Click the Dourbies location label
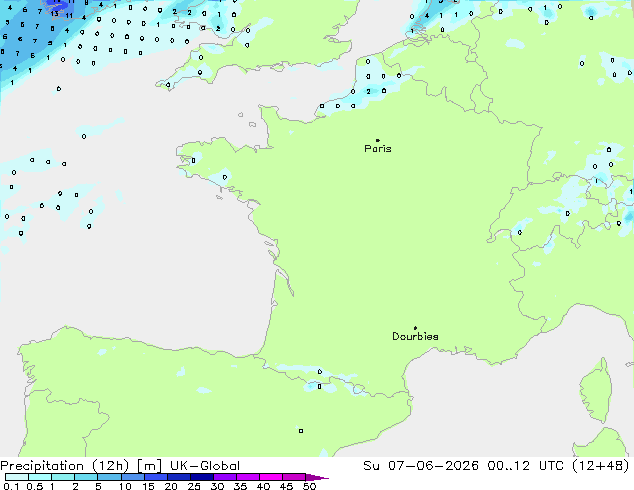Screen dimensions: 634x490 (x=415, y=336)
